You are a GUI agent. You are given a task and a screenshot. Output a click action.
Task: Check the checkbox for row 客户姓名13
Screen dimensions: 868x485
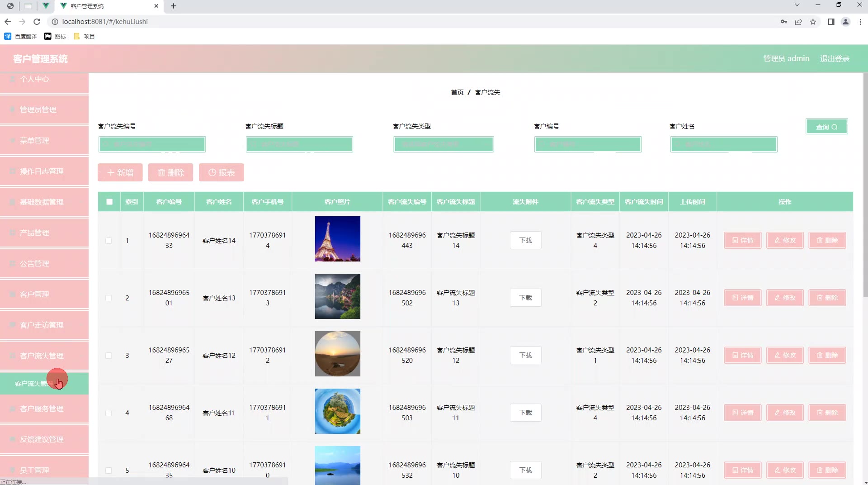click(x=108, y=298)
